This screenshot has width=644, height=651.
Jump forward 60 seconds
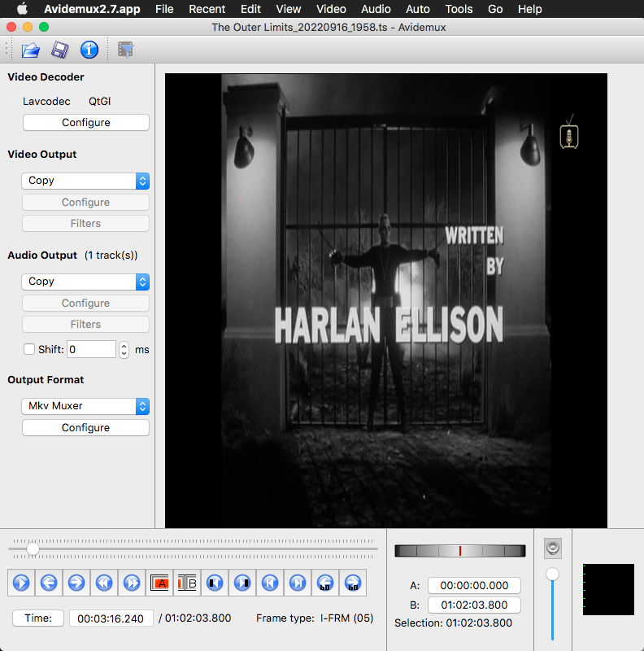pos(352,583)
